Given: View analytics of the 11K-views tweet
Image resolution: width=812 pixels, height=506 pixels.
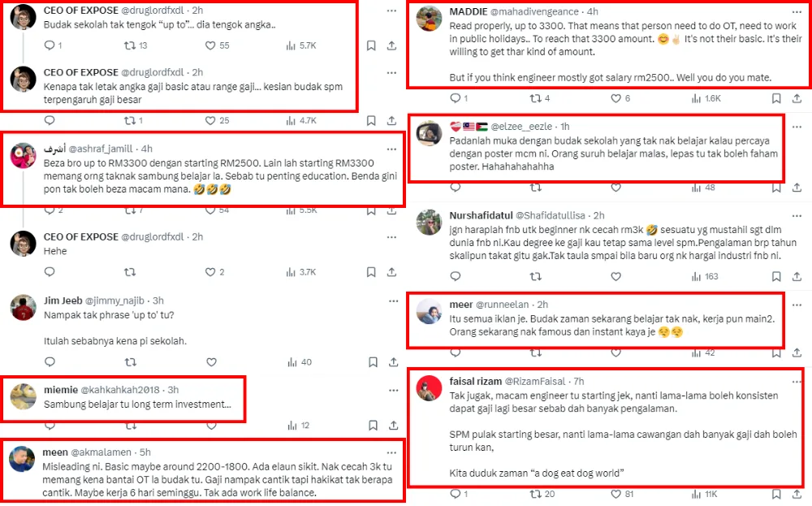Looking at the screenshot, I should pos(698,494).
